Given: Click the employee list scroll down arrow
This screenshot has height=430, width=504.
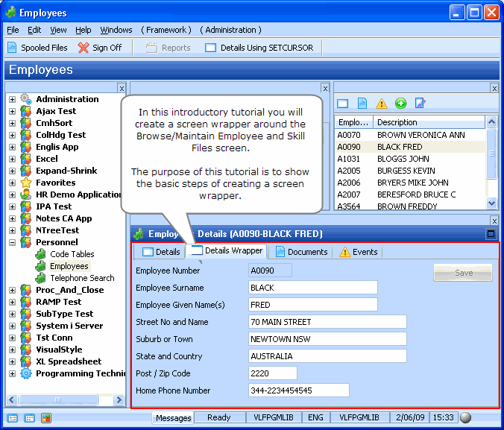Looking at the screenshot, I should click(x=491, y=203).
